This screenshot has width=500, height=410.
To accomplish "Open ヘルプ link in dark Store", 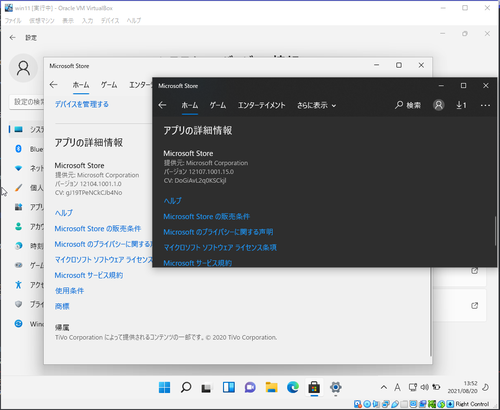I will click(172, 201).
